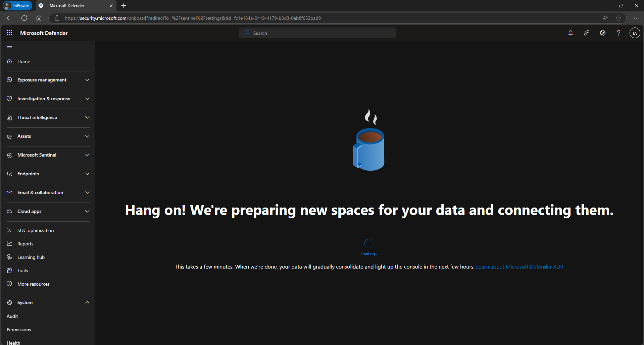Screen dimensions: 644x345
Task: Expand Endpoints chevron
Action: pyautogui.click(x=87, y=174)
